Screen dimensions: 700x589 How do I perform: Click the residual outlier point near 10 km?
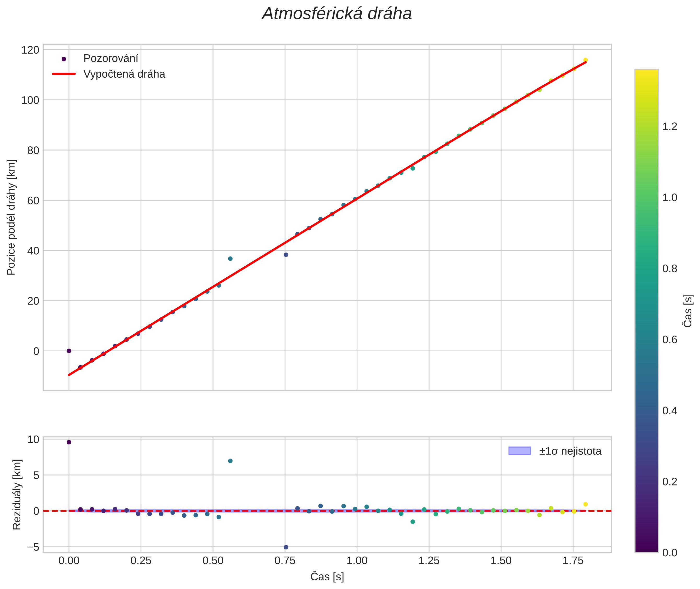pyautogui.click(x=69, y=442)
